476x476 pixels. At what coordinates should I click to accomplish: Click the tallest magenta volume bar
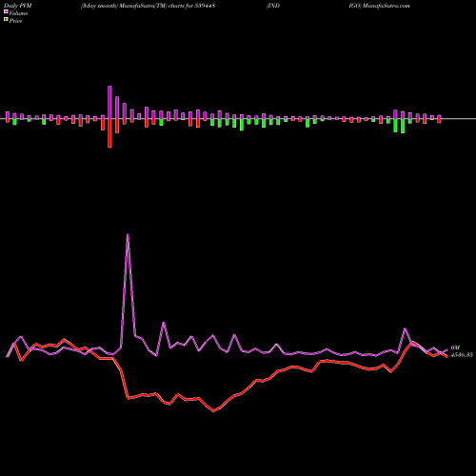coord(109,102)
